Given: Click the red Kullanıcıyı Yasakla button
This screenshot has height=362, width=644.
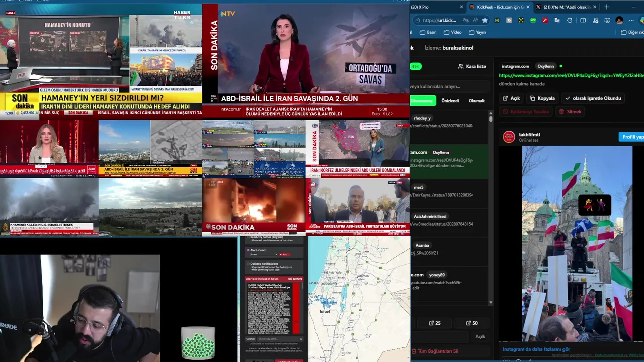Looking at the screenshot, I should point(526,112).
